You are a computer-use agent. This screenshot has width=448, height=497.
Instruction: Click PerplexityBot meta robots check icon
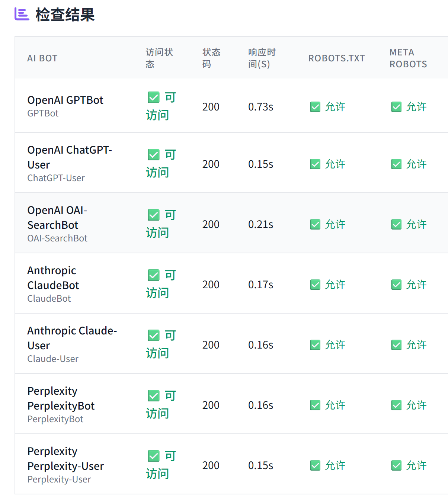click(396, 405)
